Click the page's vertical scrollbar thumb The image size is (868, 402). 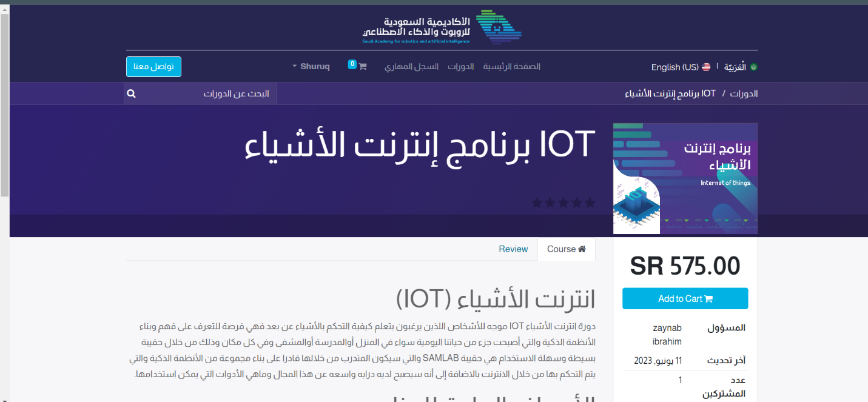click(4, 103)
